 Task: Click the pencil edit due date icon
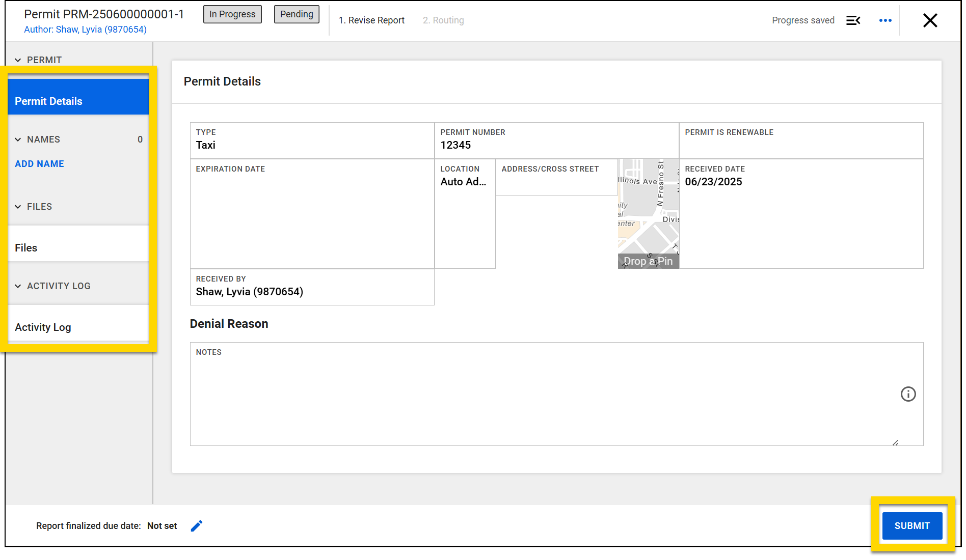[x=196, y=526]
